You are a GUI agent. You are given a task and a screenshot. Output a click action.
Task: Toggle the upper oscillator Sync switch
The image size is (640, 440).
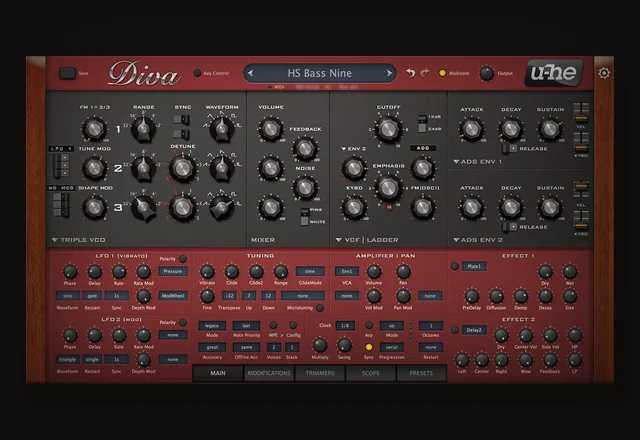coord(182,120)
